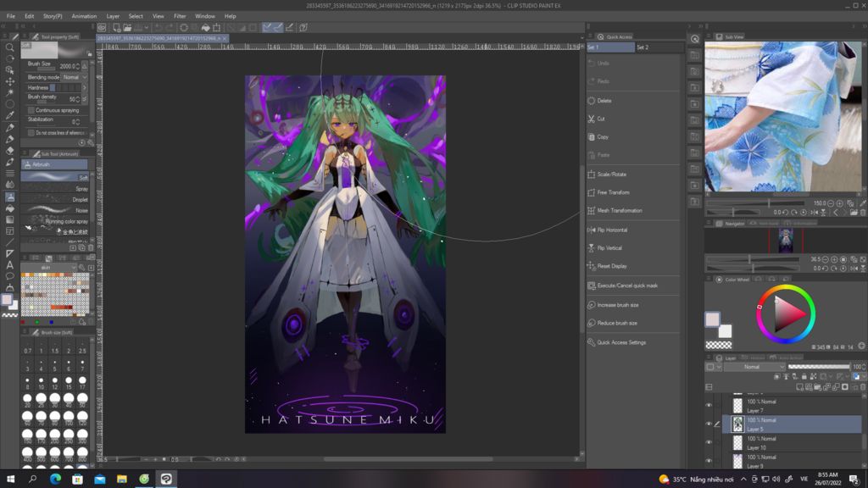Image resolution: width=868 pixels, height=488 pixels.
Task: Switch to the Set 2 quick access tab
Action: point(659,47)
